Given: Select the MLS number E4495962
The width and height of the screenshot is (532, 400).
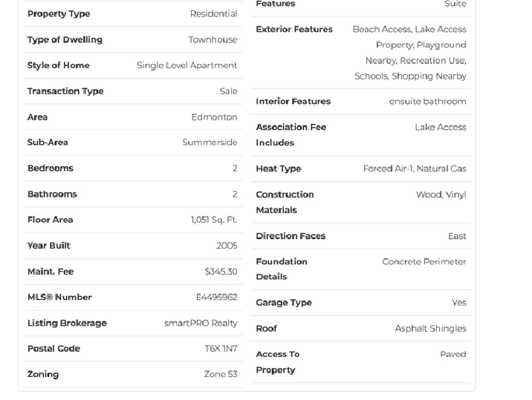Looking at the screenshot, I should click(217, 298).
